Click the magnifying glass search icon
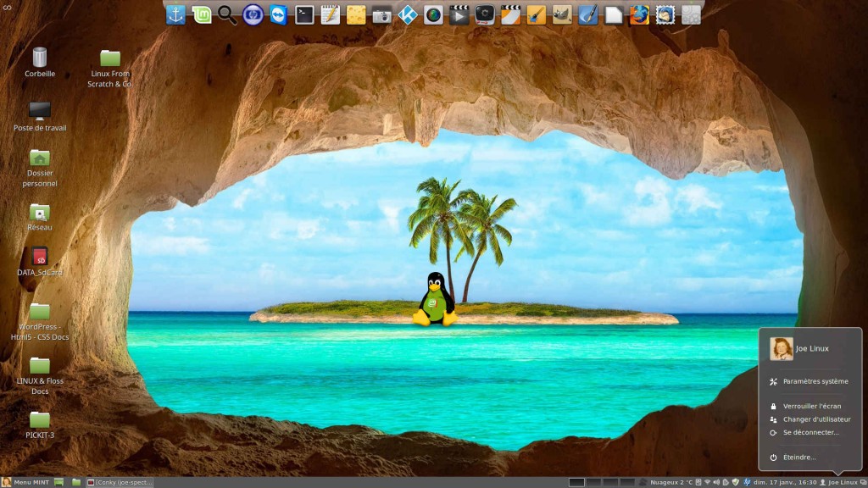The height and width of the screenshot is (488, 868). click(227, 14)
